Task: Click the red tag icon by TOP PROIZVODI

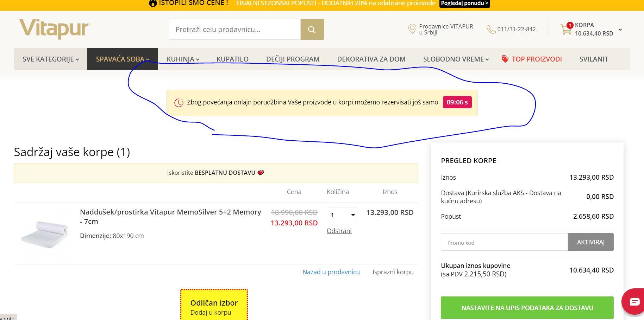Action: (x=505, y=59)
